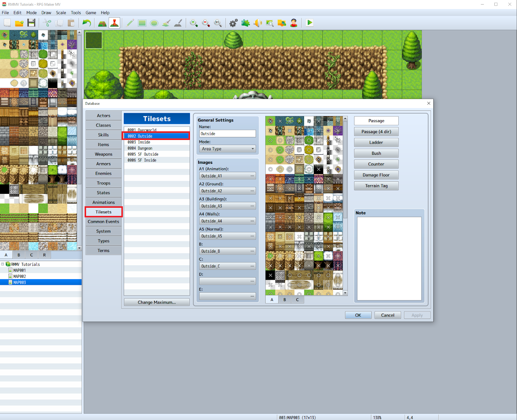This screenshot has height=420, width=517.
Task: Click the main tile palette scrollbar down arrow
Action: [x=79, y=248]
